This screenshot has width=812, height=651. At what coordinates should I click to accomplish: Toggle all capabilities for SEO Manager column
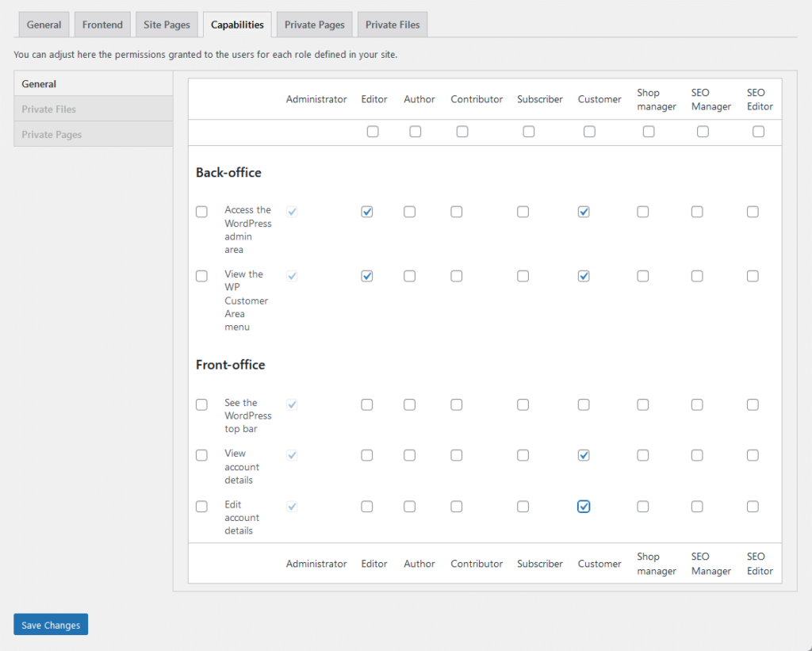(703, 132)
